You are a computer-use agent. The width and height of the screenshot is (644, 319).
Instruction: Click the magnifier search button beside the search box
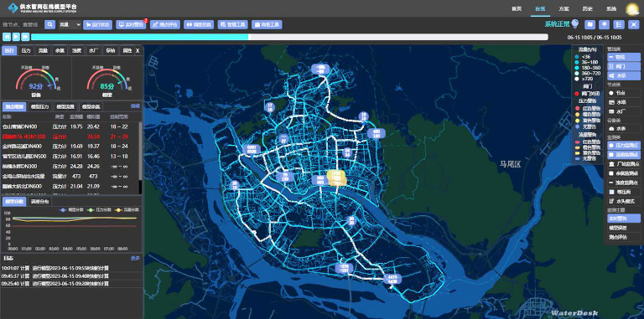[x=49, y=24]
